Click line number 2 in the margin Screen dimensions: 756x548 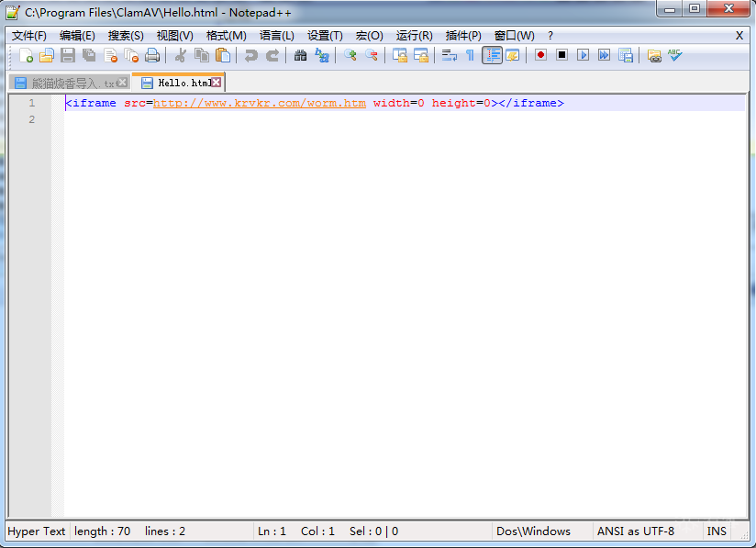[x=32, y=119]
